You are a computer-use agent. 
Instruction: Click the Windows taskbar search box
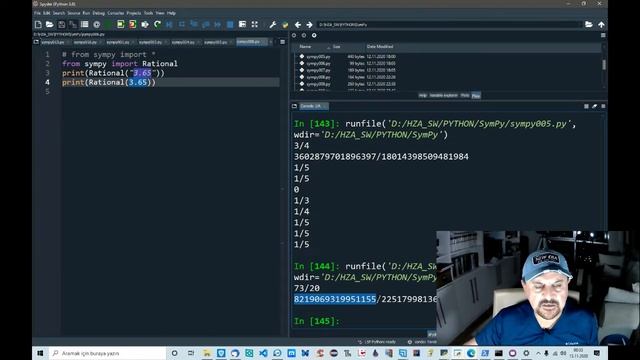[107, 353]
